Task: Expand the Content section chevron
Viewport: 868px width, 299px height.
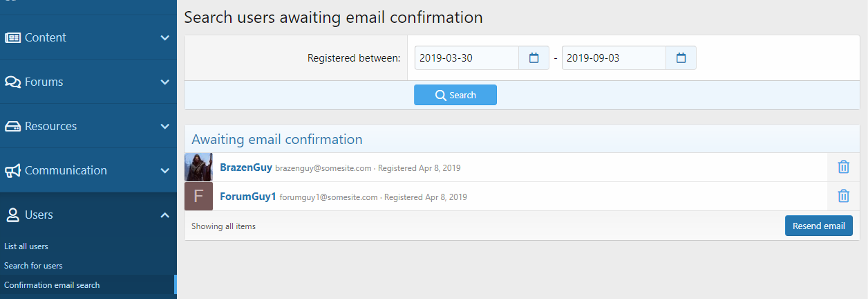Action: 164,37
